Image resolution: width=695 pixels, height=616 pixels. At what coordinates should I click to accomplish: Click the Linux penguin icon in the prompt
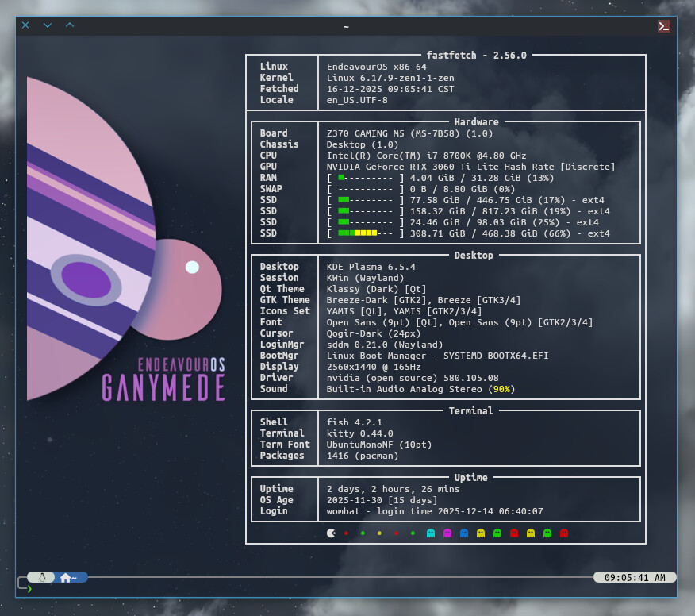click(x=41, y=577)
